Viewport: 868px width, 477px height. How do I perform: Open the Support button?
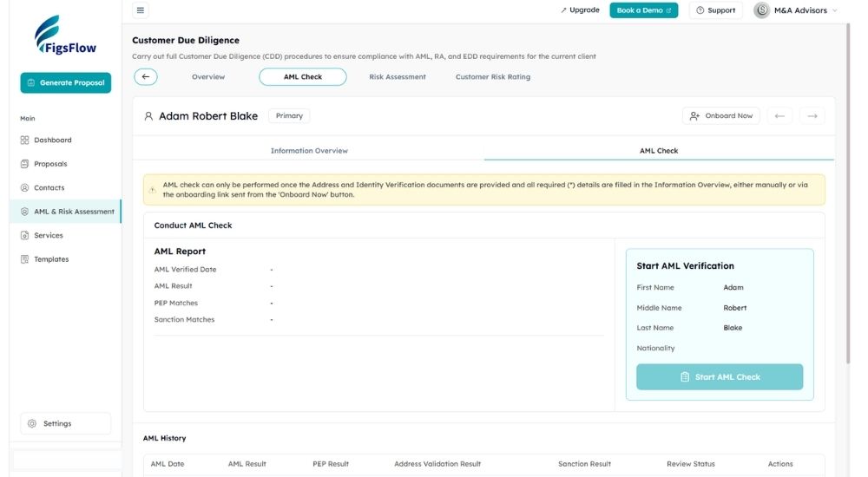click(x=716, y=10)
